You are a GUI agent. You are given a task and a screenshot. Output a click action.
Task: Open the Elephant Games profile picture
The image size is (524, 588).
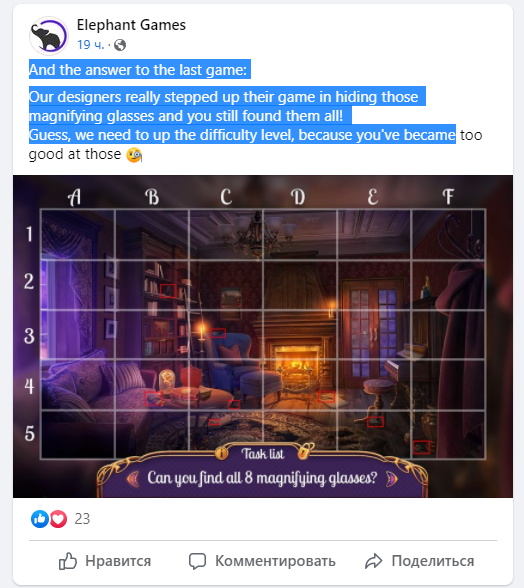click(48, 36)
